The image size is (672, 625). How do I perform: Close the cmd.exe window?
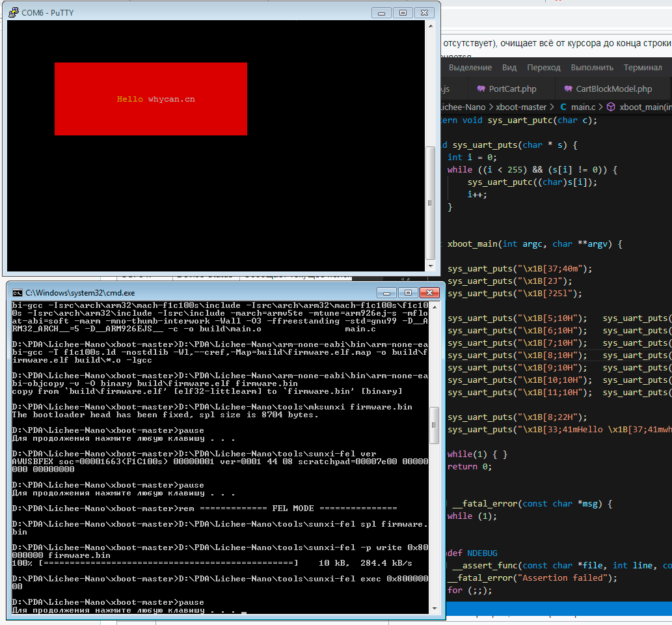[429, 292]
